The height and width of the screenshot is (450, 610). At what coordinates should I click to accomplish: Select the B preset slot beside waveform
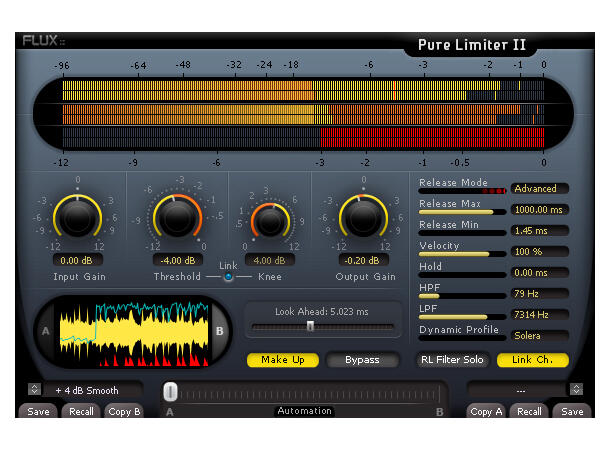tap(220, 331)
